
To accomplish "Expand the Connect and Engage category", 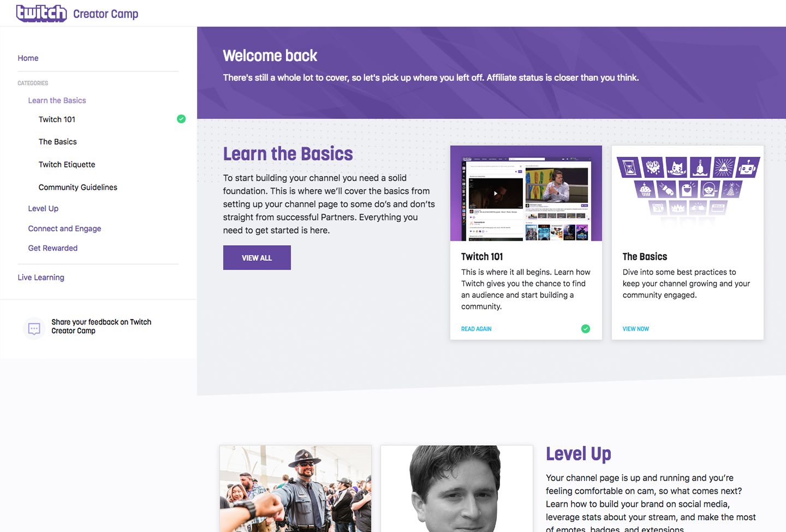I will click(64, 229).
